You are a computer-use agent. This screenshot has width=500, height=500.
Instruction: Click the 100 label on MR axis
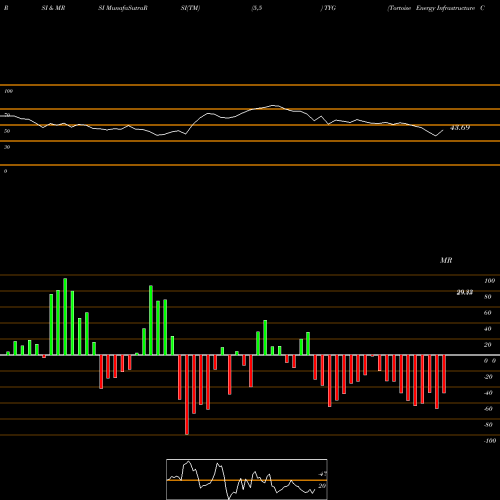click(x=489, y=281)
